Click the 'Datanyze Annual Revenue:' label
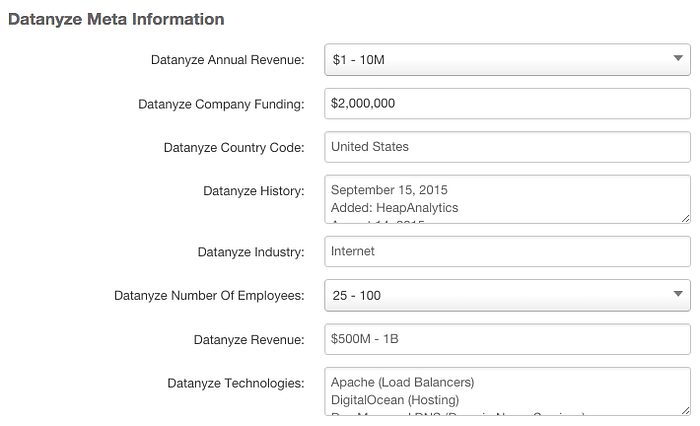Image resolution: width=700 pixels, height=426 pixels. [228, 60]
